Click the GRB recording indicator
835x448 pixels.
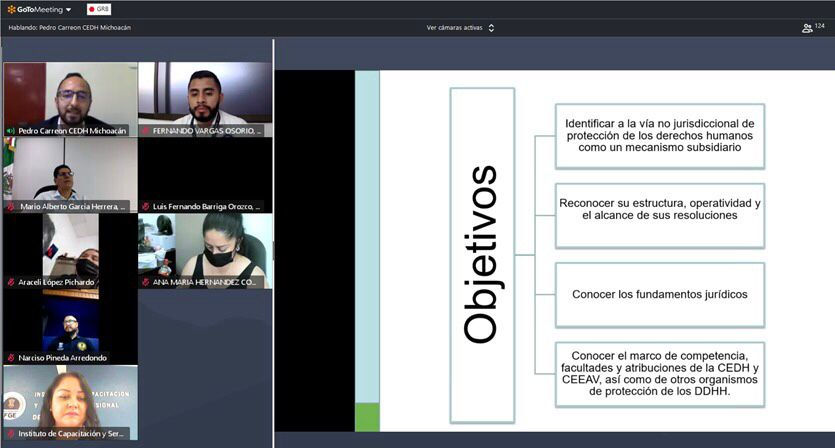tap(99, 10)
